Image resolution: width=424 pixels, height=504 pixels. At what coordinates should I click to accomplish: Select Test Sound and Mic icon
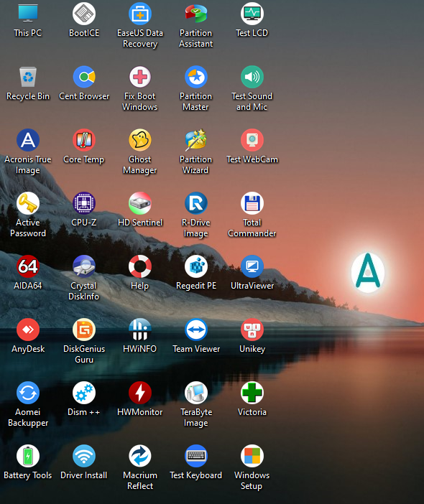click(252, 77)
